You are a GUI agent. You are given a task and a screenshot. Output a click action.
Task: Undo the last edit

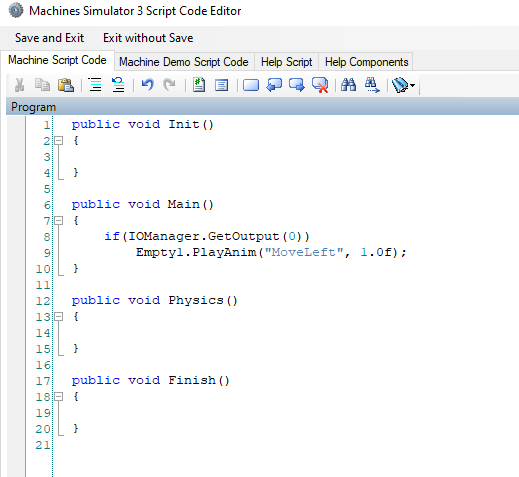click(147, 85)
